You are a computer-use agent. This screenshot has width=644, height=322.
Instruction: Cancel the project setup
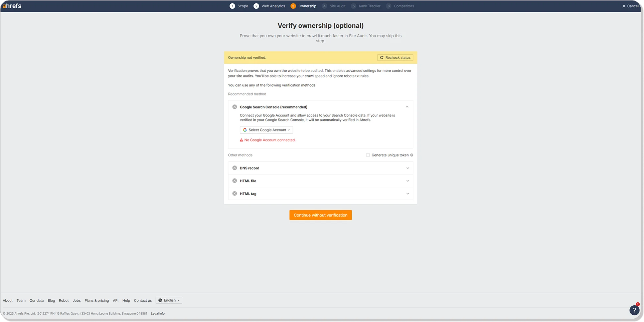point(630,6)
